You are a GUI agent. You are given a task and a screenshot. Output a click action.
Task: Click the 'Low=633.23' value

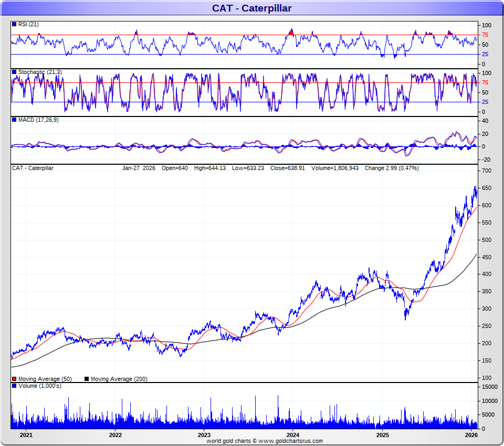click(248, 168)
